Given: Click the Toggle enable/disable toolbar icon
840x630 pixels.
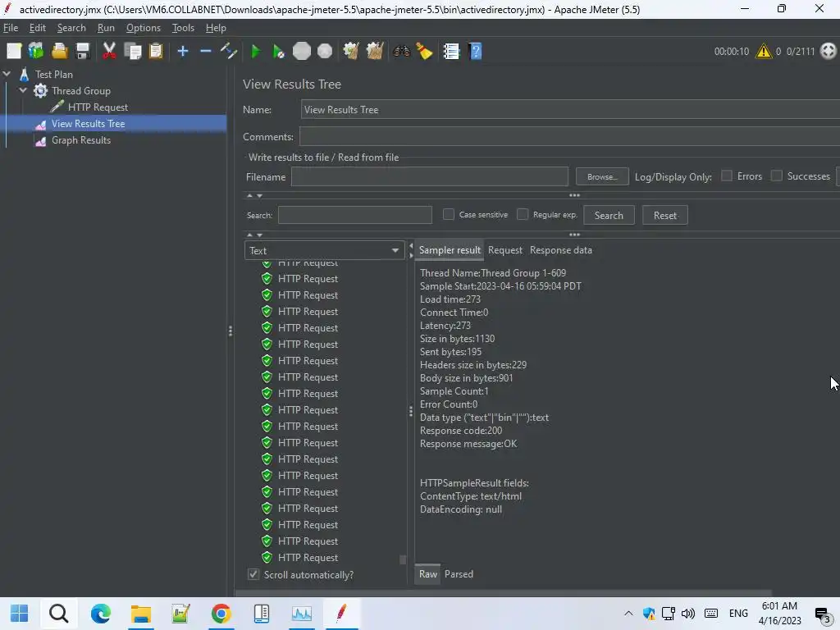Looking at the screenshot, I should (229, 52).
